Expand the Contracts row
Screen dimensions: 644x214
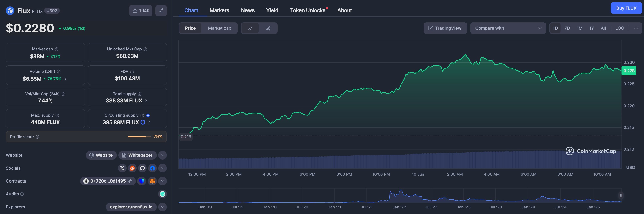[x=163, y=181]
